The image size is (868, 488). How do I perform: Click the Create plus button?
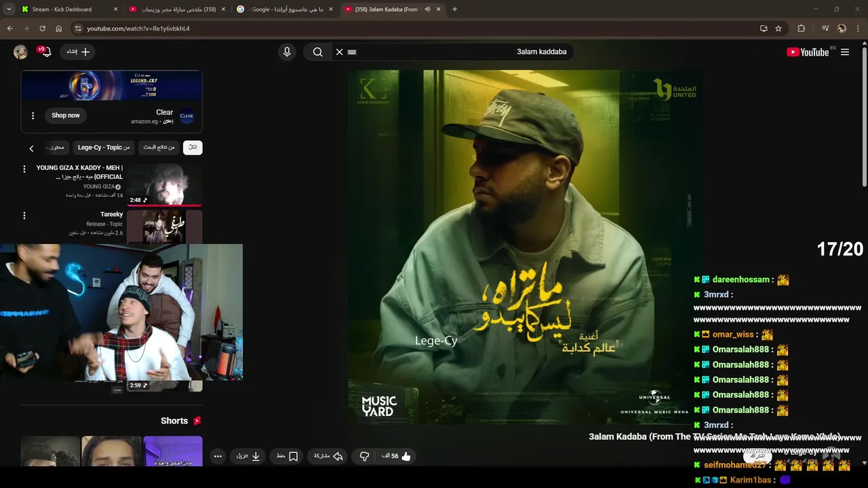pyautogui.click(x=78, y=52)
